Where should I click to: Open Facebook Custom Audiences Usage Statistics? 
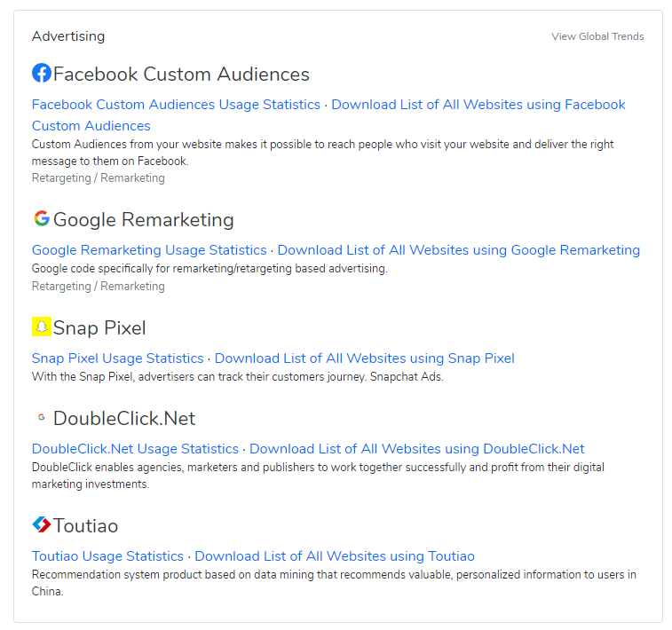(x=176, y=105)
